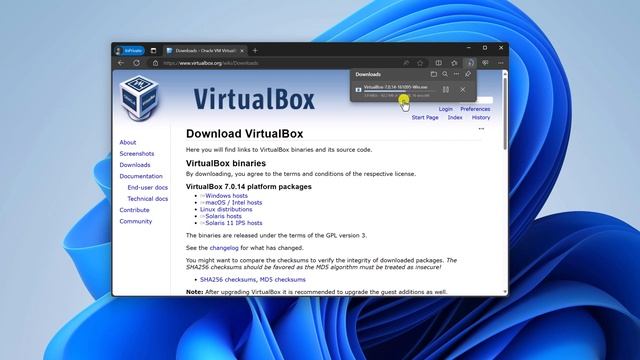Open About in the sidebar
The height and width of the screenshot is (360, 640).
128,142
